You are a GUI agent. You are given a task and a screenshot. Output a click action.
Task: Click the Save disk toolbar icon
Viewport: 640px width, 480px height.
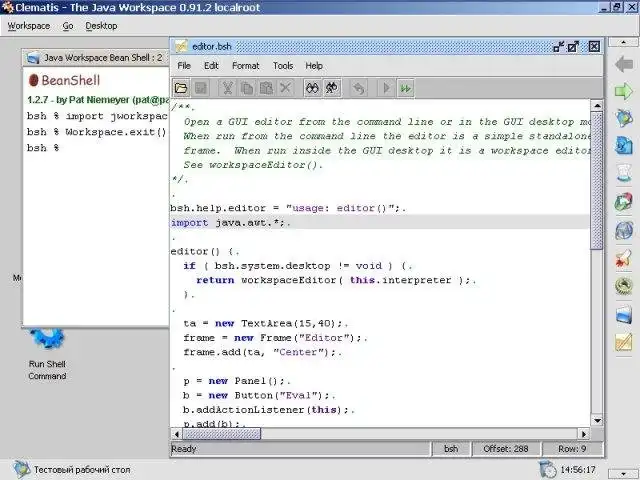(x=201, y=88)
